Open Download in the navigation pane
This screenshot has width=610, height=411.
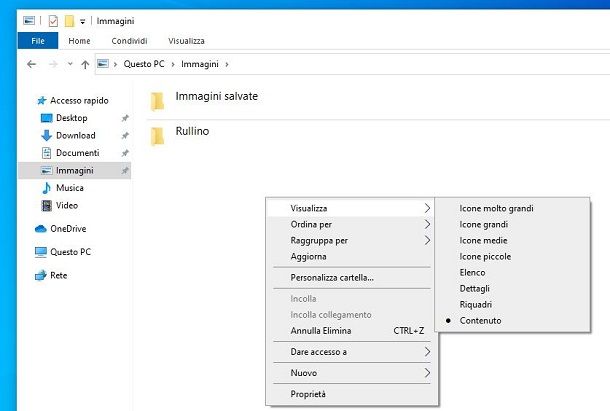tap(75, 135)
